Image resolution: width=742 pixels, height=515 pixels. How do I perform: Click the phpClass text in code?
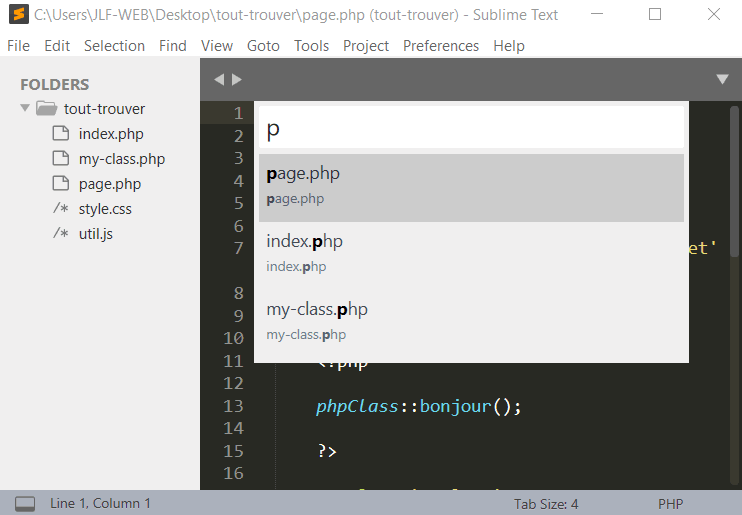[x=357, y=407]
